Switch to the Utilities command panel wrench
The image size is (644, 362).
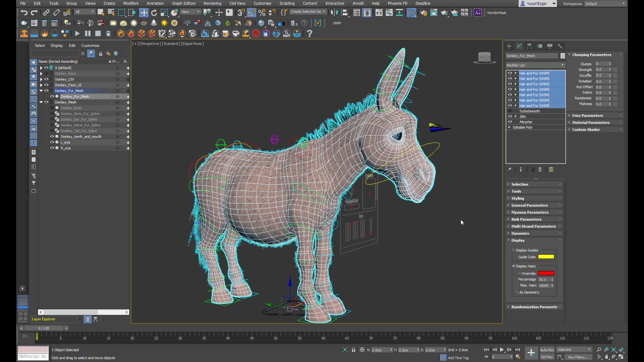tap(560, 46)
